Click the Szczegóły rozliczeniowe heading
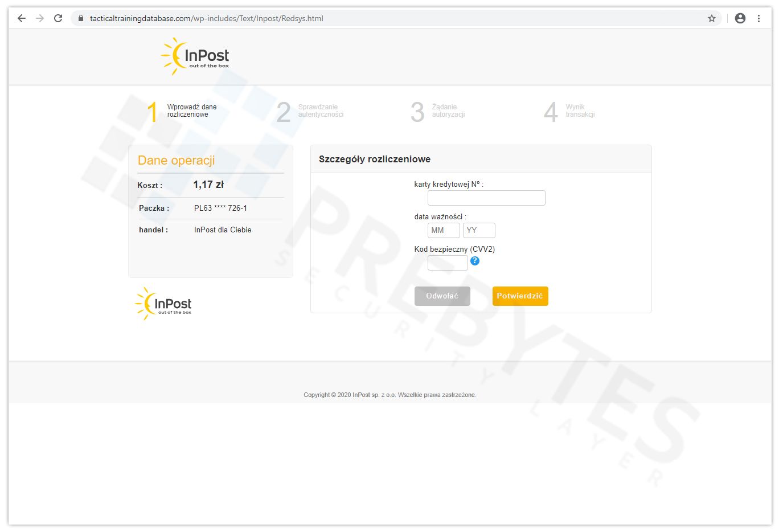This screenshot has width=779, height=532. 375,159
